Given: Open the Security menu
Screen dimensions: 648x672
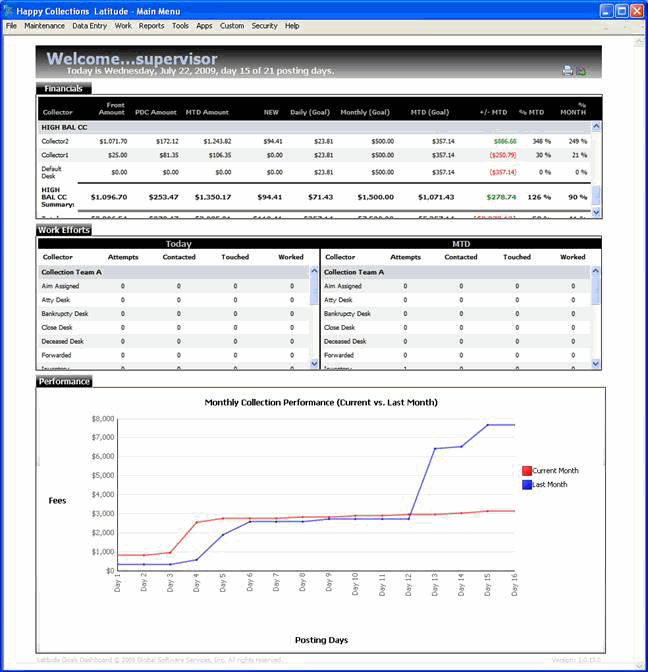Looking at the screenshot, I should pos(264,26).
